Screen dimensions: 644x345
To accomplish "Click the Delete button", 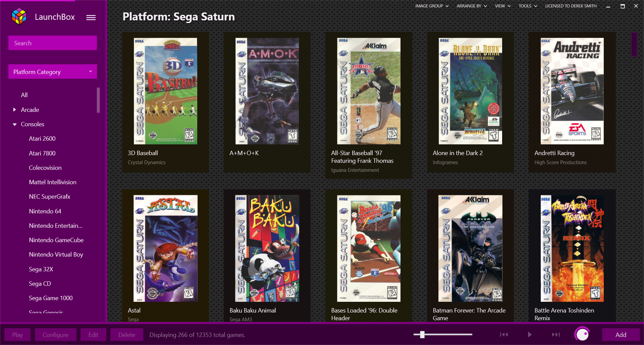I will coord(127,335).
